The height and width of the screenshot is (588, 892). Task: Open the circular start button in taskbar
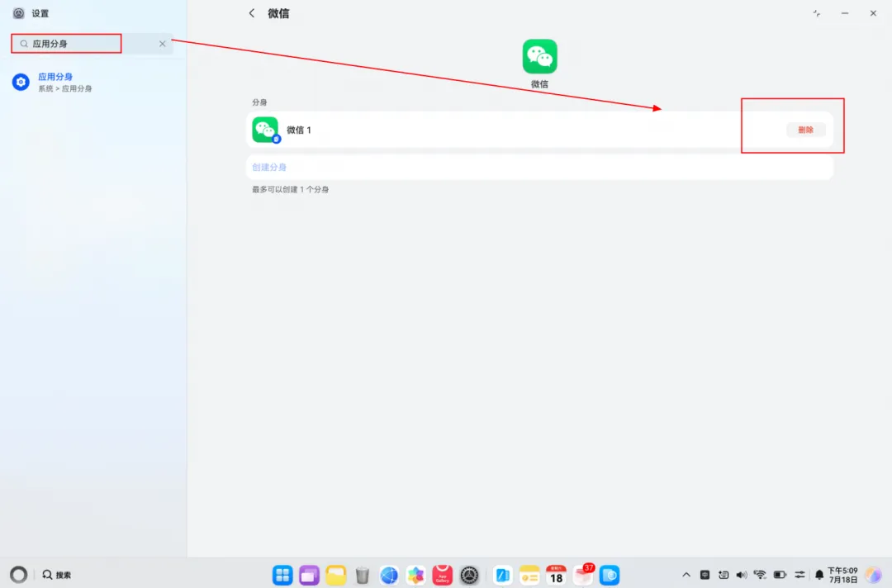click(19, 574)
